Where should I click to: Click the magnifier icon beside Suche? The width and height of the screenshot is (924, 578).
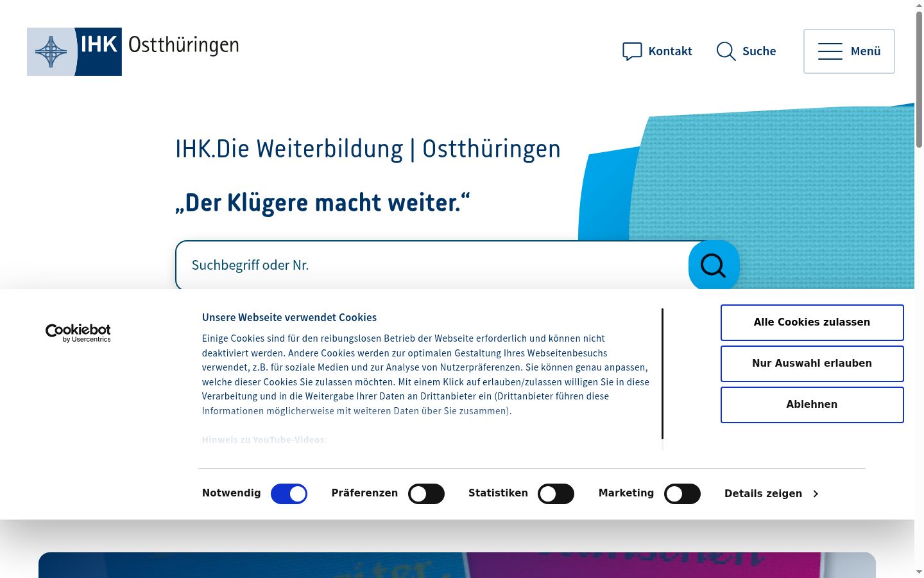(726, 51)
